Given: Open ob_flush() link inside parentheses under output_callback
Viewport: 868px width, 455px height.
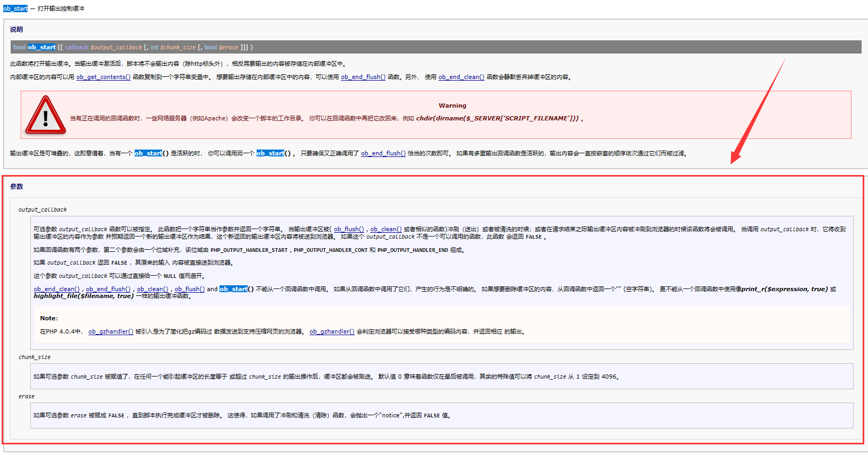Looking at the screenshot, I should pyautogui.click(x=348, y=229).
